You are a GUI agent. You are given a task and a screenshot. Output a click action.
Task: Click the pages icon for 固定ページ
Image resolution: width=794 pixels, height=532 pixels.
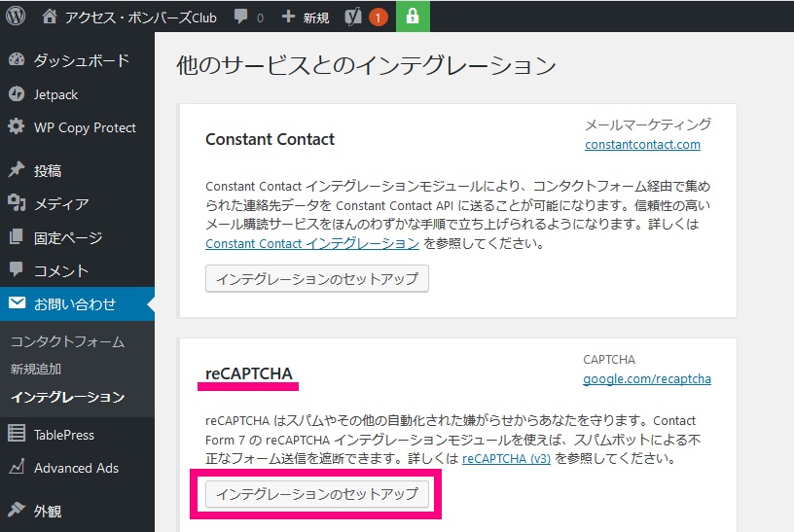coord(17,236)
